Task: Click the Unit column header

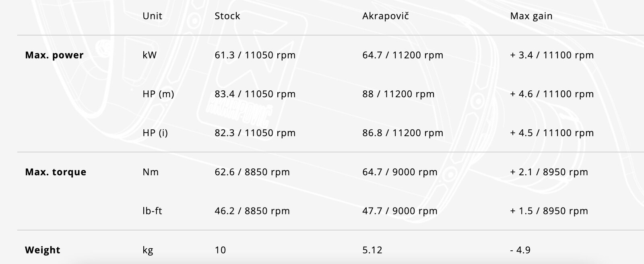Action: pyautogui.click(x=152, y=16)
